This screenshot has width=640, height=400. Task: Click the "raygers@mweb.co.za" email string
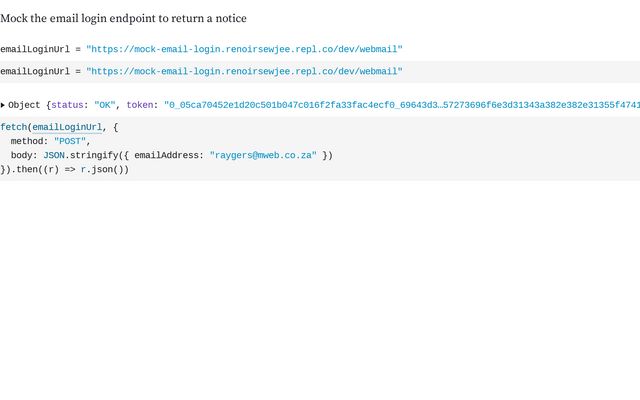coord(263,155)
